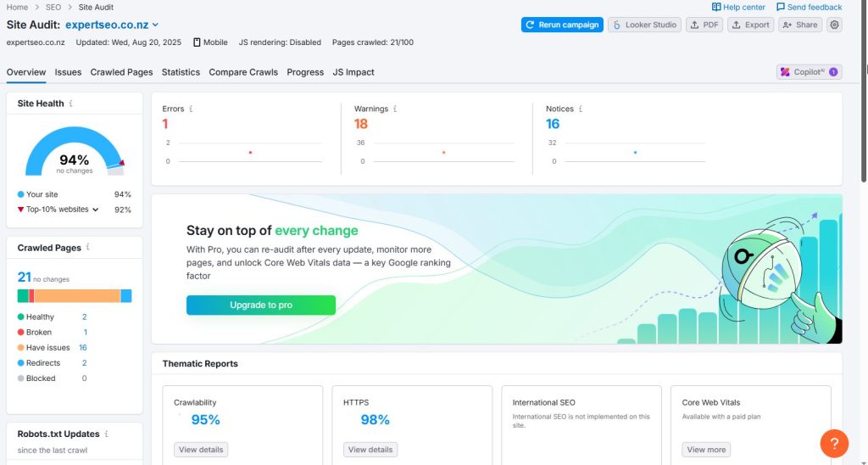Click the Export button
This screenshot has height=465, width=868.
point(751,25)
